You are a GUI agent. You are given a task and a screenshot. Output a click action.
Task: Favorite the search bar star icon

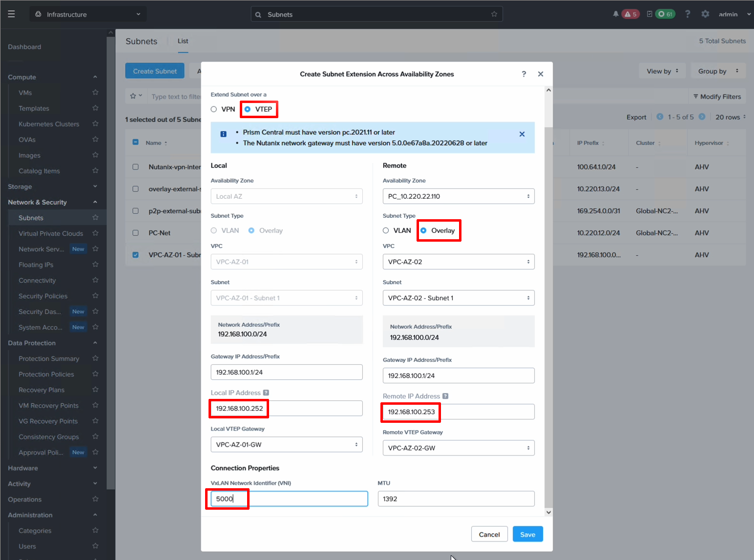point(494,14)
